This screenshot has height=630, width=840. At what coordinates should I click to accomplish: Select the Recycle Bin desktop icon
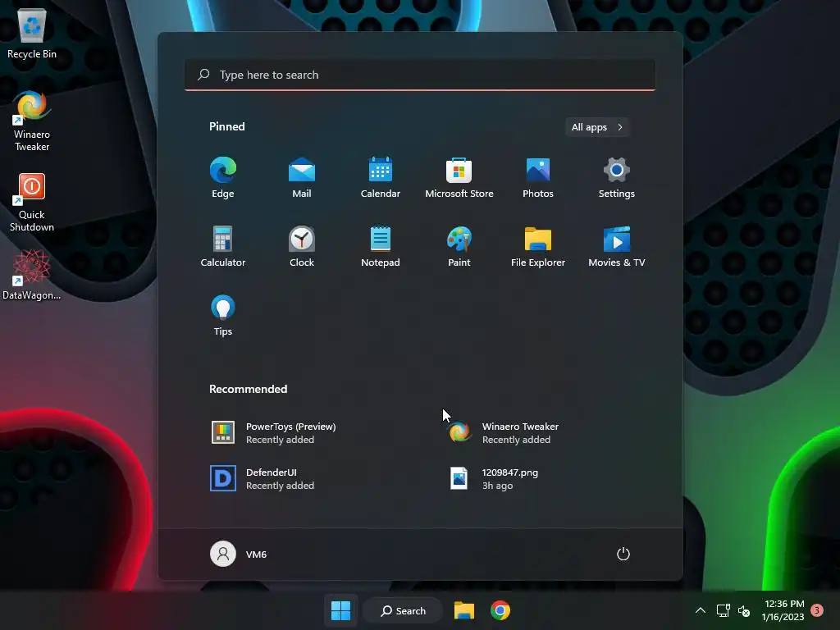point(32,33)
